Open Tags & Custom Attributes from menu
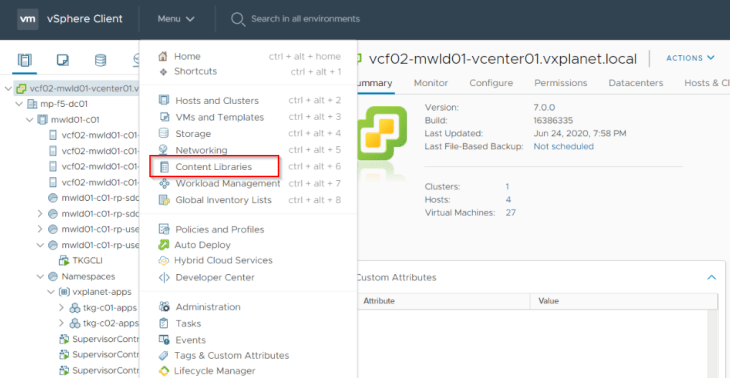Screen dimensions: 730x378 (x=231, y=356)
